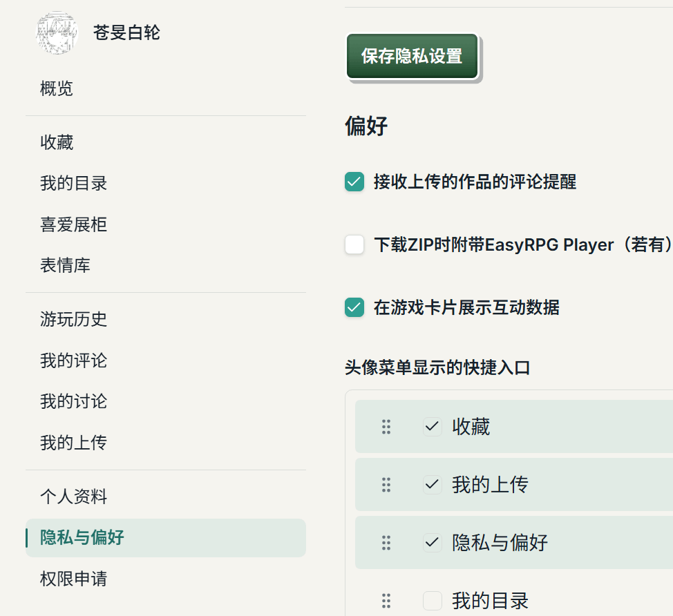Open 喜爱展柜 in the sidebar
The image size is (673, 616).
[73, 224]
